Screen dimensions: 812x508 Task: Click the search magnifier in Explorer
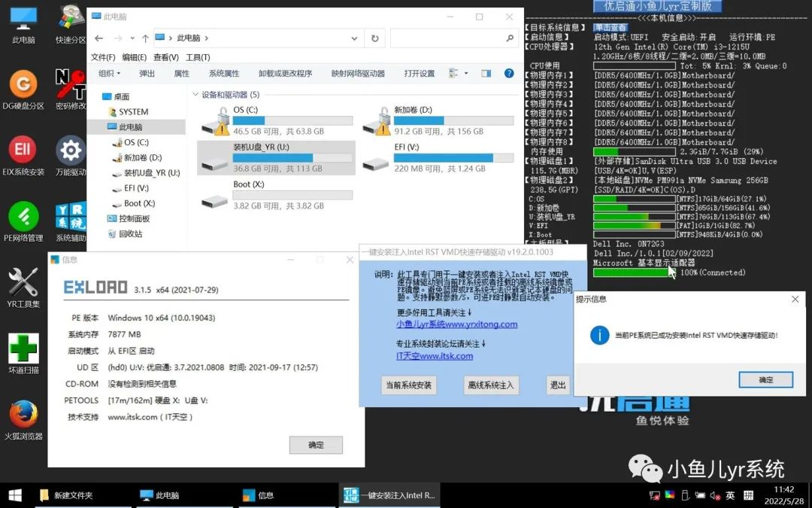click(510, 38)
